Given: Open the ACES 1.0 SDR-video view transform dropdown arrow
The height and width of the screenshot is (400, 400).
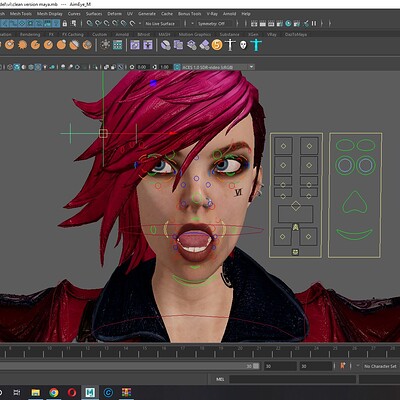Looking at the screenshot, I should tap(251, 67).
